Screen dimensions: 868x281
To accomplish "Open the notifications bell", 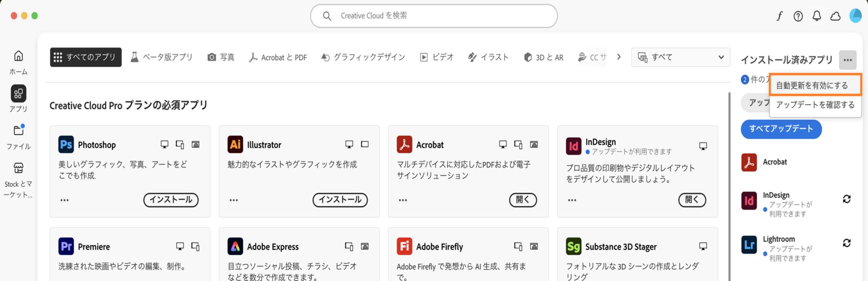I will click(x=817, y=16).
